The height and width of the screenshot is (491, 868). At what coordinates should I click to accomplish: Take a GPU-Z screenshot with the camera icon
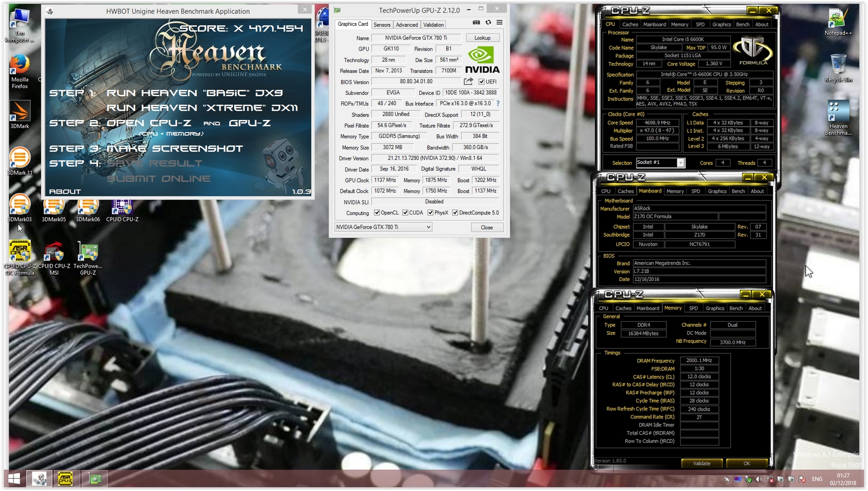pyautogui.click(x=476, y=22)
